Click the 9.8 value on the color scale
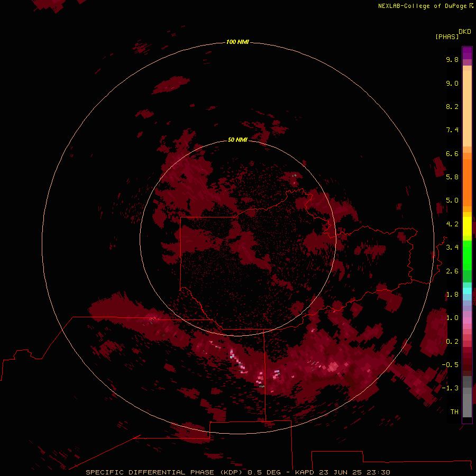 pyautogui.click(x=452, y=59)
